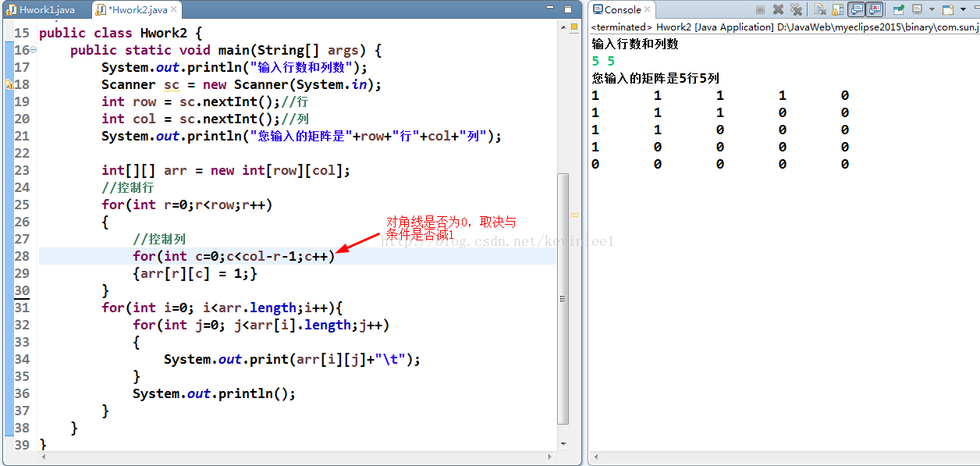
Task: Click '{arr[r][c] = 1;}' on line 29
Action: click(x=195, y=273)
